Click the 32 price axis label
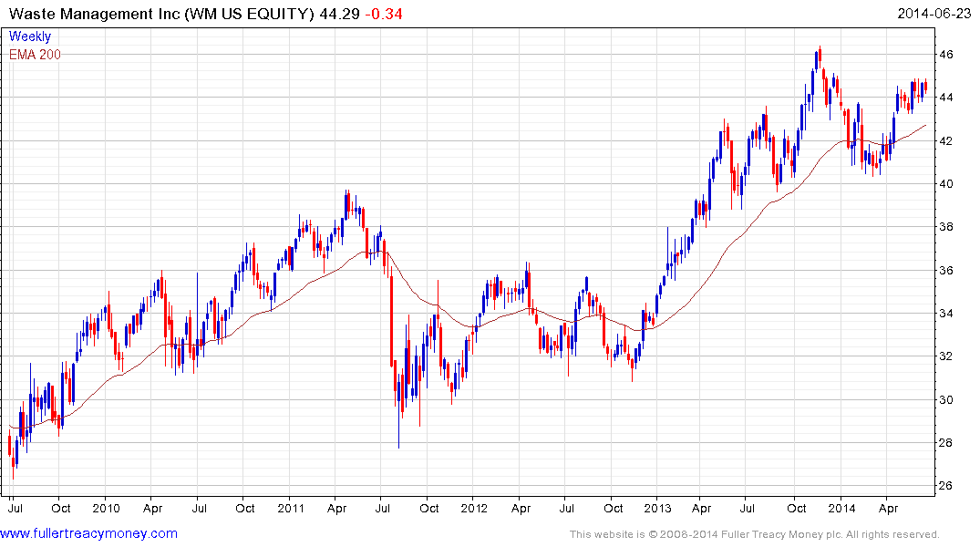This screenshot has height=547, width=980. (945, 356)
